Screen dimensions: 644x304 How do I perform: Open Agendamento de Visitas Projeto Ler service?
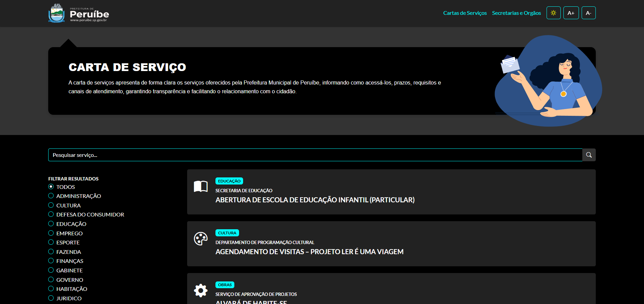(309, 252)
